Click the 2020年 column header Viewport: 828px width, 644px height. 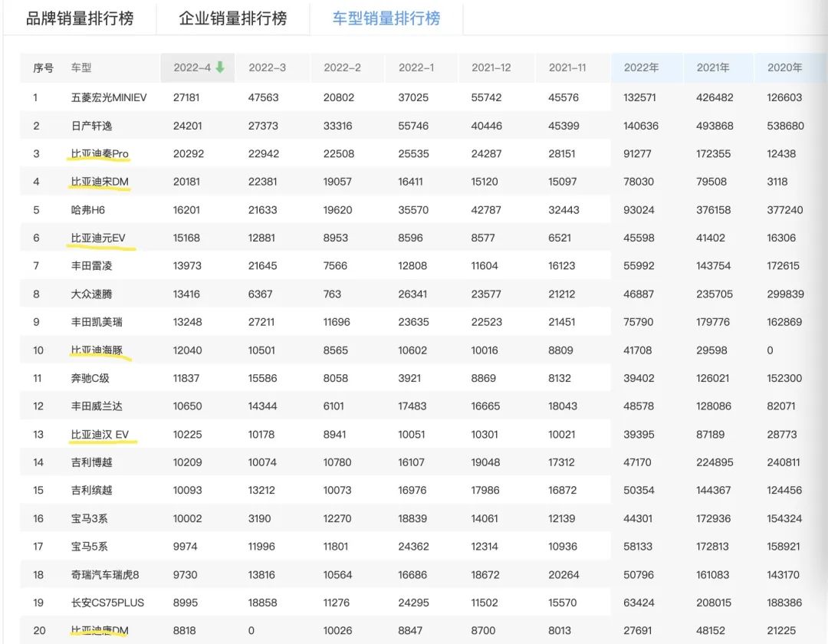(785, 67)
